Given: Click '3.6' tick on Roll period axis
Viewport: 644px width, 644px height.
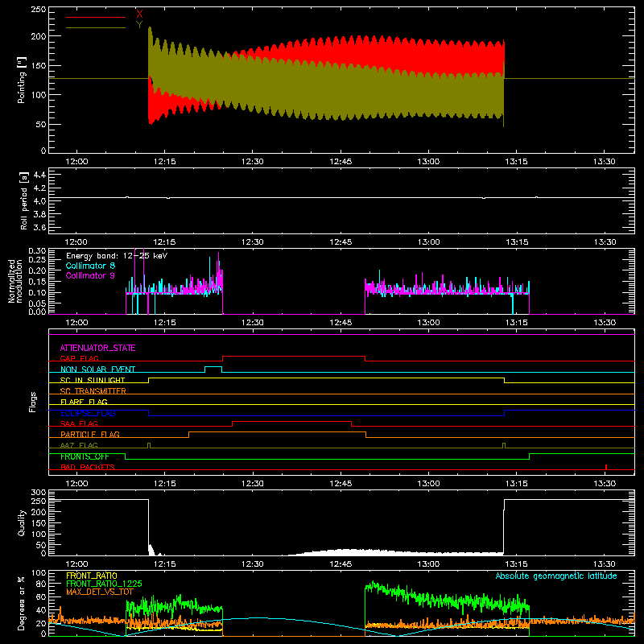Looking at the screenshot, I should point(39,228).
